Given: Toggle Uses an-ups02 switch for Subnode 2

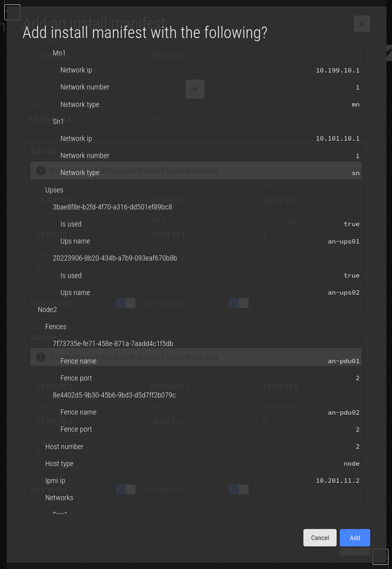Looking at the screenshot, I should point(239,489).
